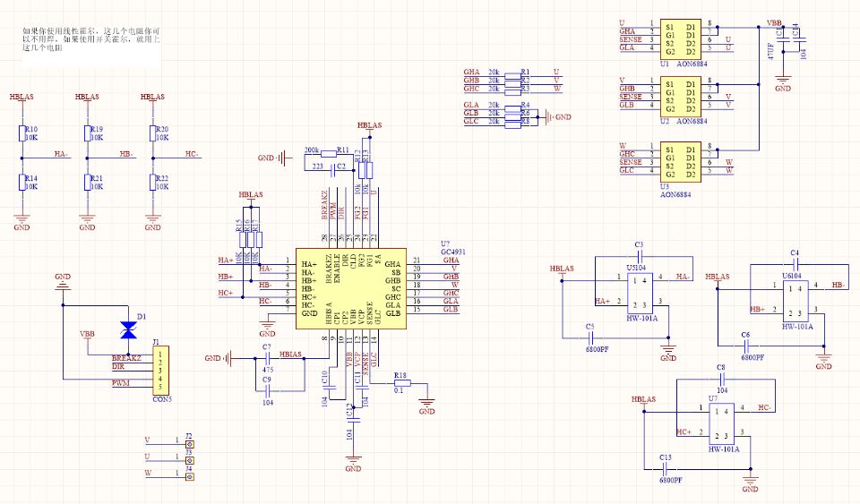Image resolution: width=860 pixels, height=504 pixels.
Task: Click the D1 diode symbol
Action: click(x=129, y=330)
